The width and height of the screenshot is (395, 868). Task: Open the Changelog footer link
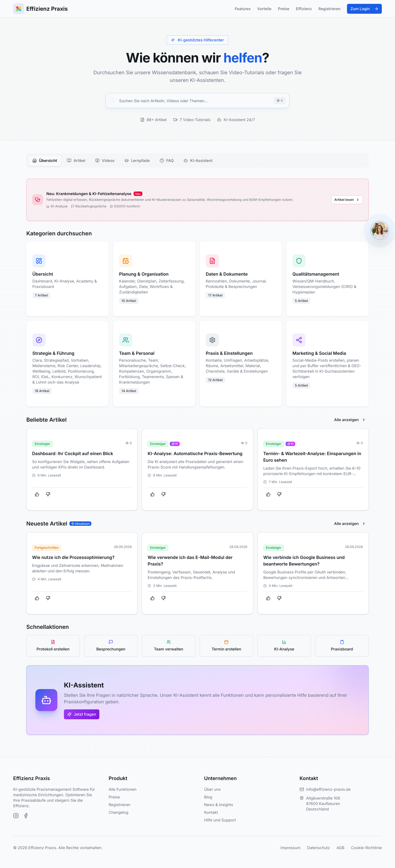point(119,812)
